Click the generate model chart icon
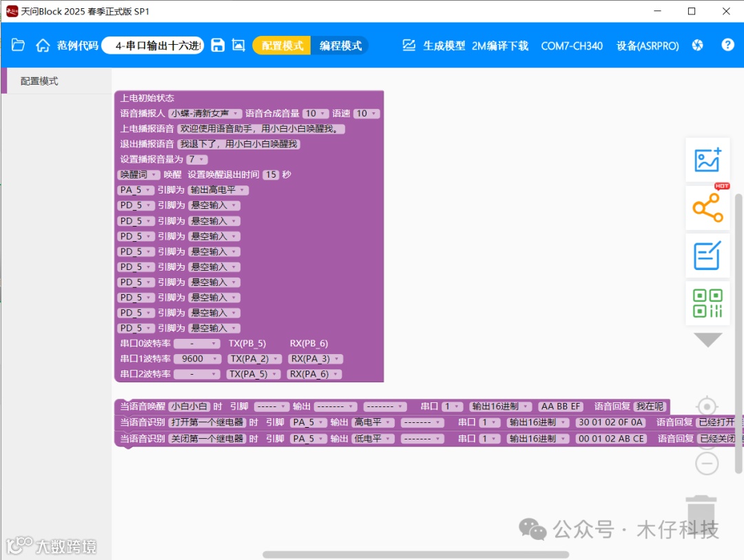 click(409, 45)
